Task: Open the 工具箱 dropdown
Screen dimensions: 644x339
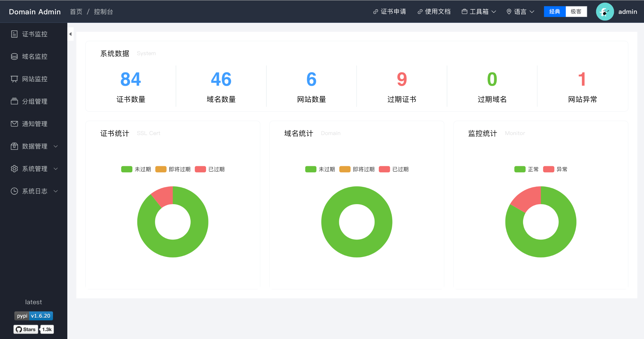Action: 478,11
